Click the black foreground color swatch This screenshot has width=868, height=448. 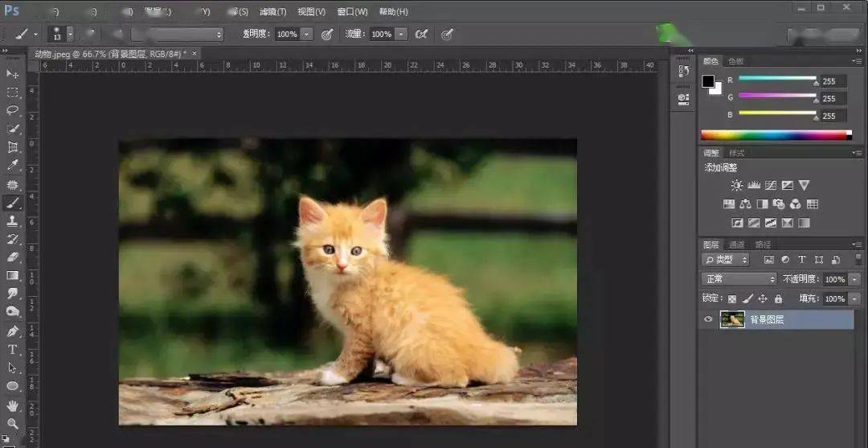tap(708, 81)
